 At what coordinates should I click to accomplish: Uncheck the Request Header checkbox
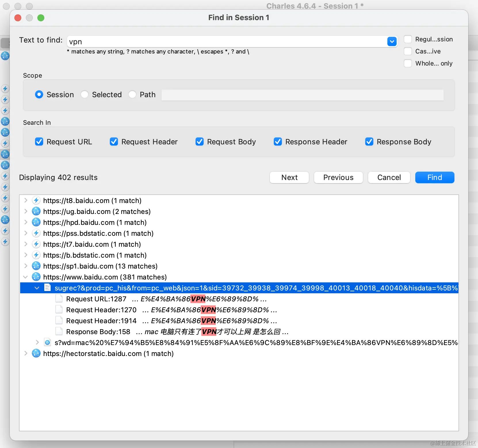pos(114,142)
